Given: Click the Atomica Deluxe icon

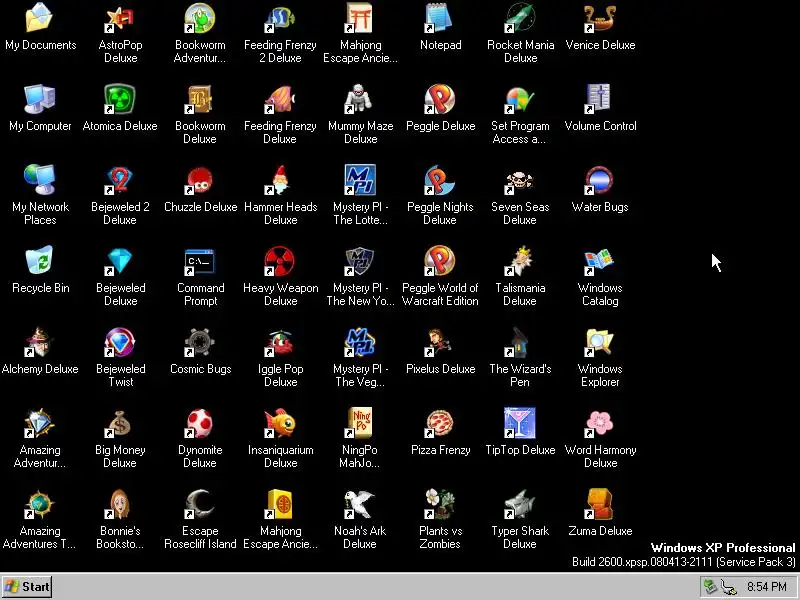Looking at the screenshot, I should click(x=120, y=98).
